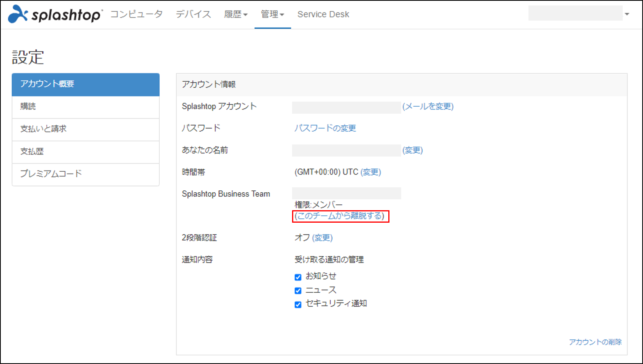Click the パスワード label
This screenshot has width=643, height=364.
pyautogui.click(x=201, y=128)
